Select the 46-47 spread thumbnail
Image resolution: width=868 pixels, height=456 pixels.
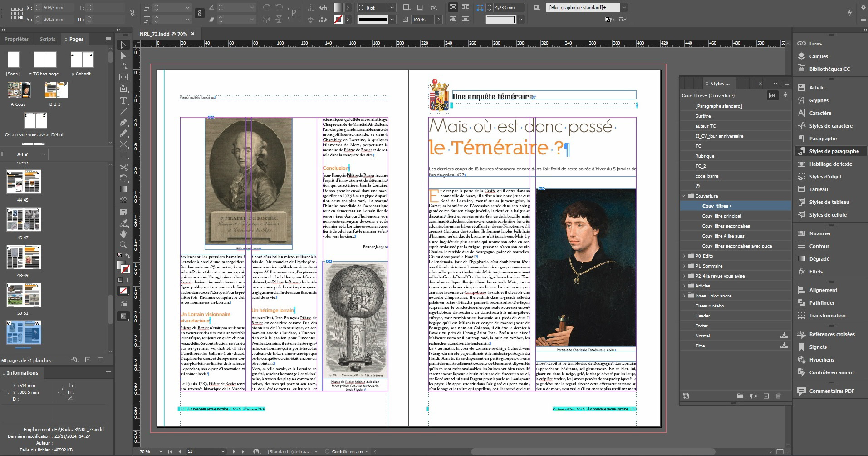tap(24, 220)
